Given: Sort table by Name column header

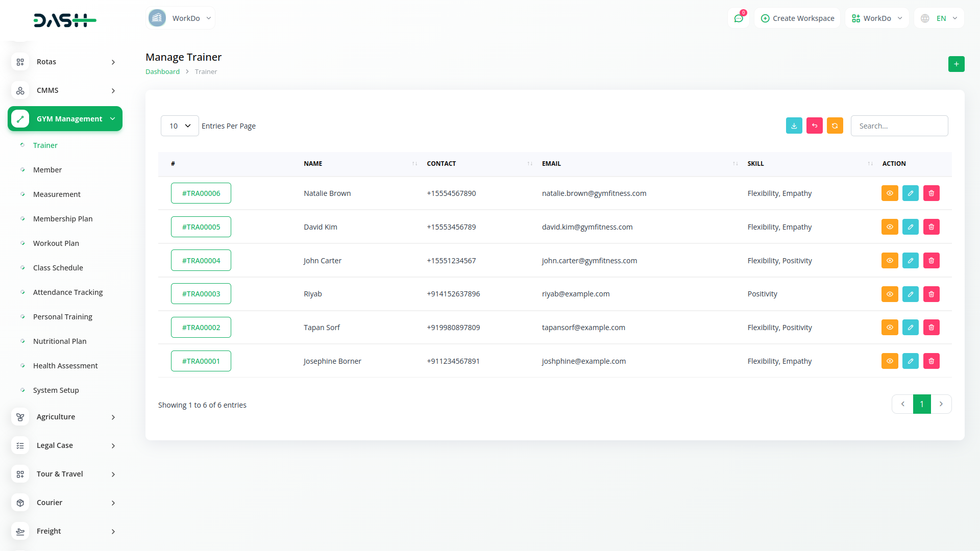Looking at the screenshot, I should [x=313, y=164].
